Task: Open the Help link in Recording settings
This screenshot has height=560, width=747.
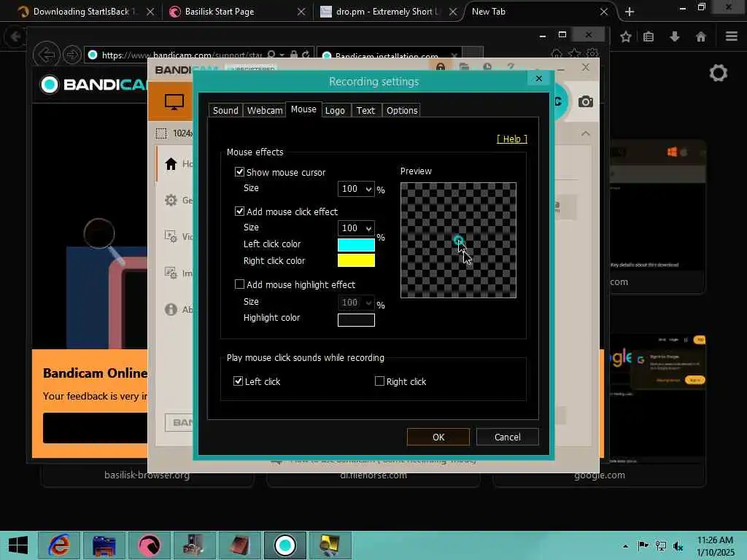Action: tap(511, 139)
